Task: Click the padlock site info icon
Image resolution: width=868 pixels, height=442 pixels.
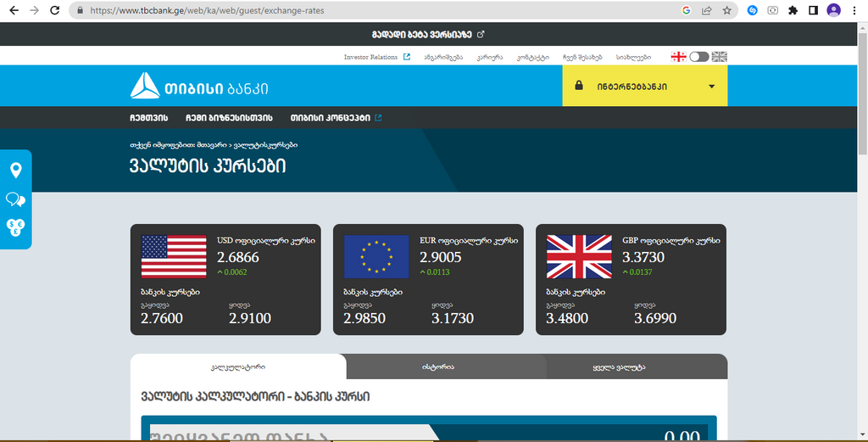Action: 81,10
